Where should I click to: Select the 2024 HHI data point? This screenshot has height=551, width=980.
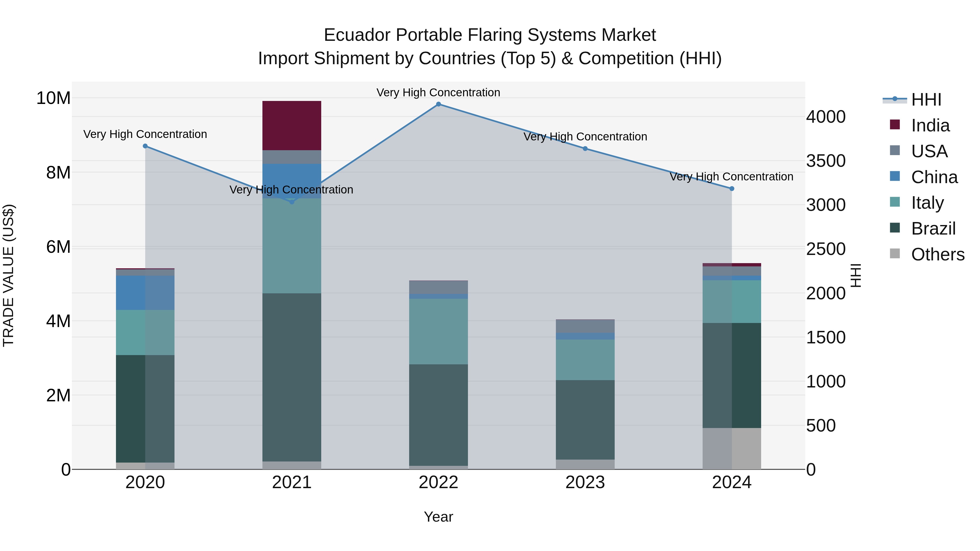coord(731,189)
